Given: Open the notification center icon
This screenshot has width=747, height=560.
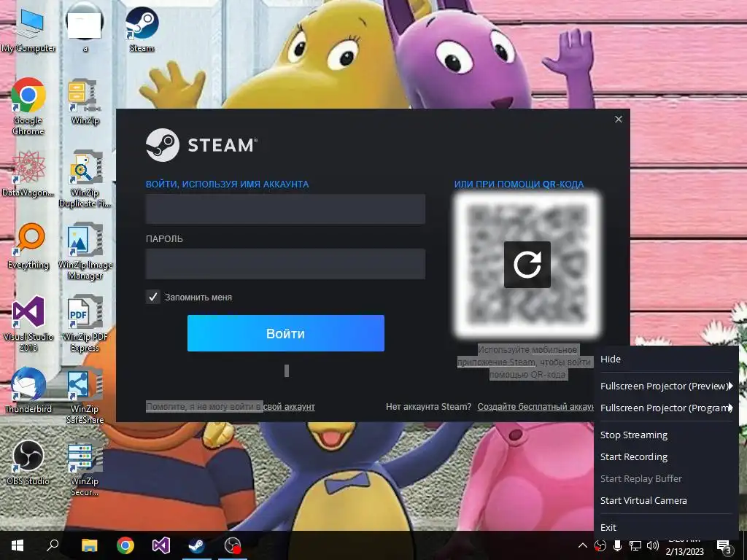Looking at the screenshot, I should (x=724, y=547).
